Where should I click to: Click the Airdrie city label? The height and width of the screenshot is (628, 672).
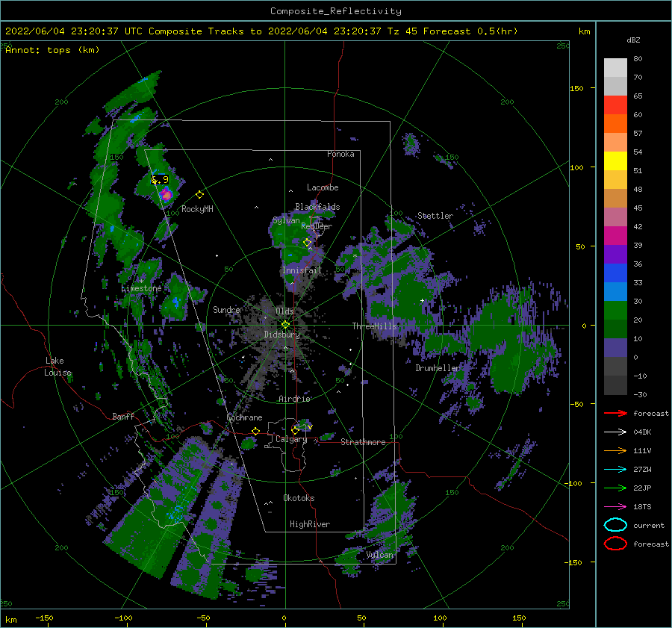[x=294, y=399]
